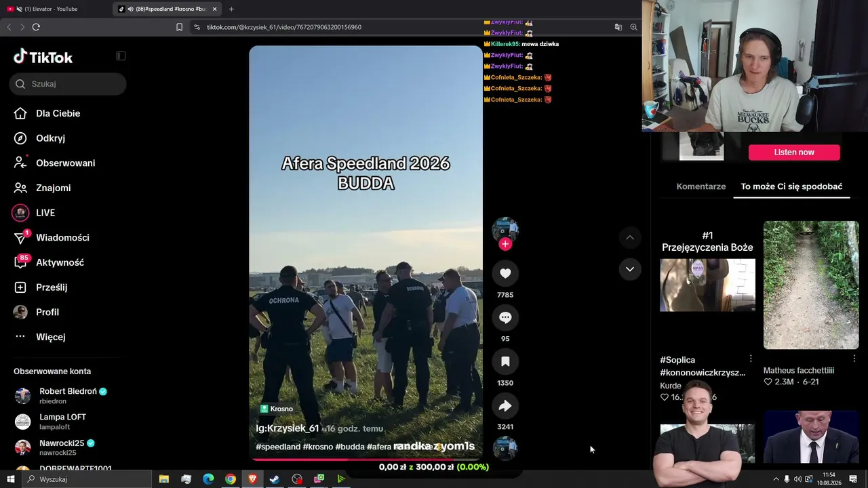Share the video via arrow icon

tap(505, 405)
